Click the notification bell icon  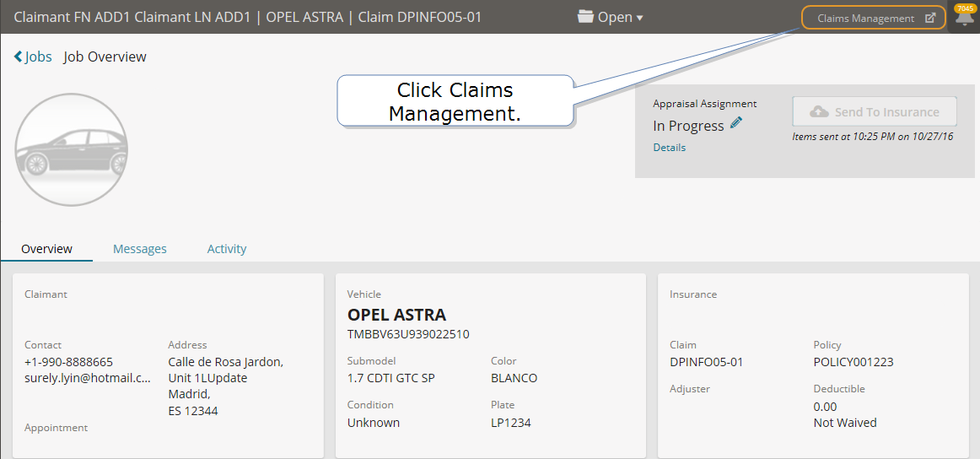tap(967, 19)
